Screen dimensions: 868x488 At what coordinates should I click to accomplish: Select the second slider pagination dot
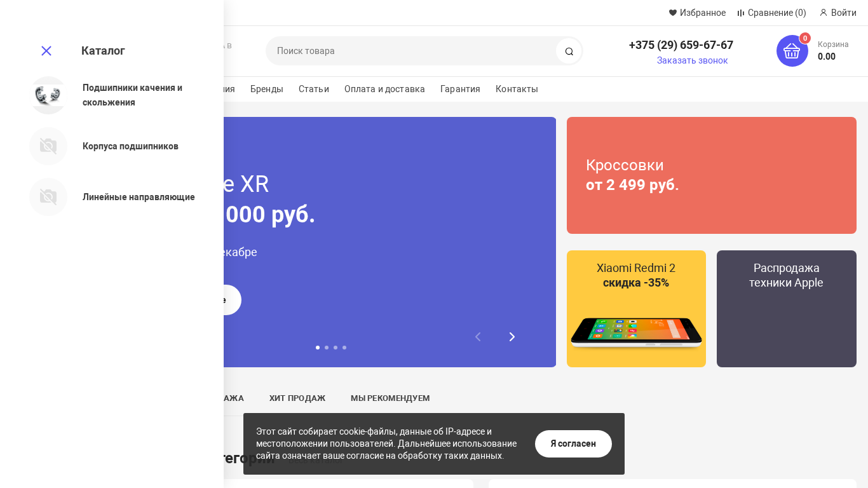click(x=327, y=348)
